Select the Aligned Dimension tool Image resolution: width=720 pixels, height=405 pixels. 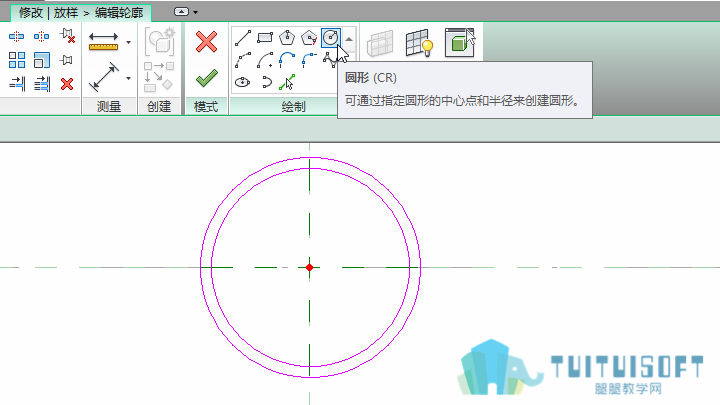pos(104,77)
